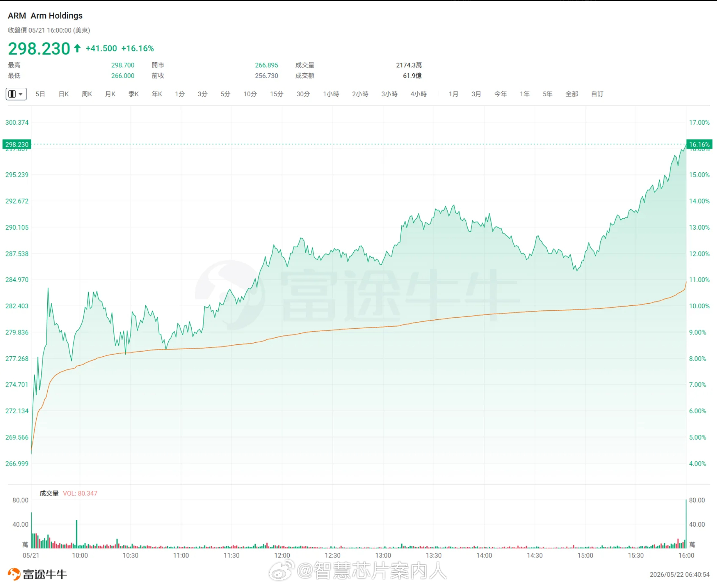
Task: Click the 最高 value 298.700
Action: 123,65
